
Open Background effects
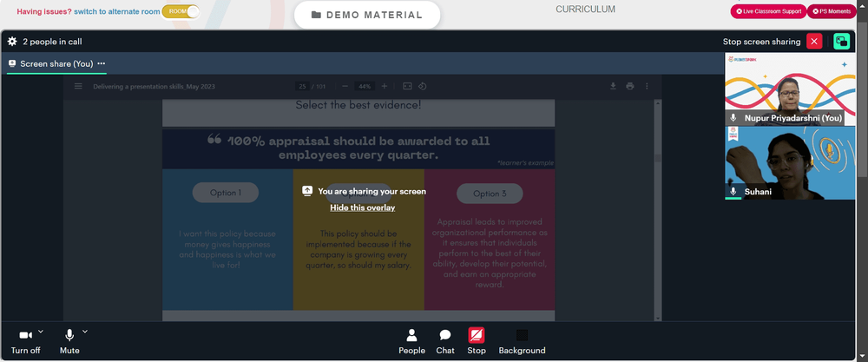pos(522,341)
